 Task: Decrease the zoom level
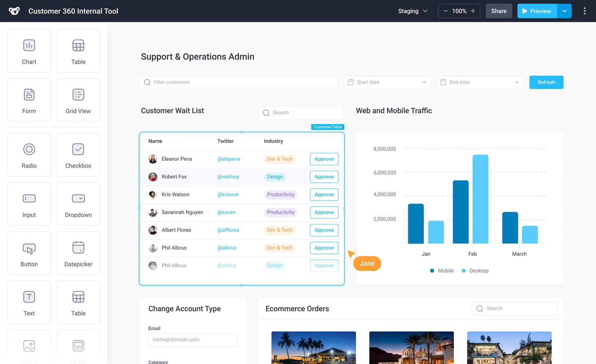[446, 11]
